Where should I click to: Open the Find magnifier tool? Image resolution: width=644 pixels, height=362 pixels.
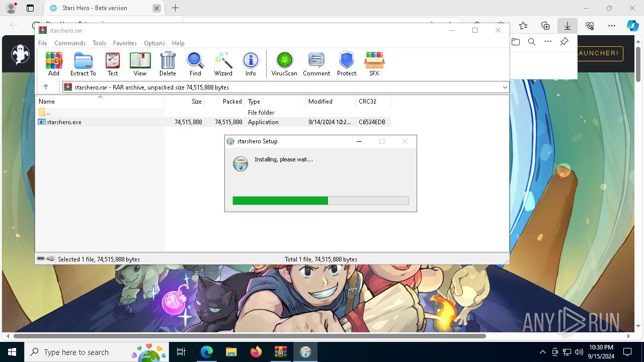tap(195, 64)
